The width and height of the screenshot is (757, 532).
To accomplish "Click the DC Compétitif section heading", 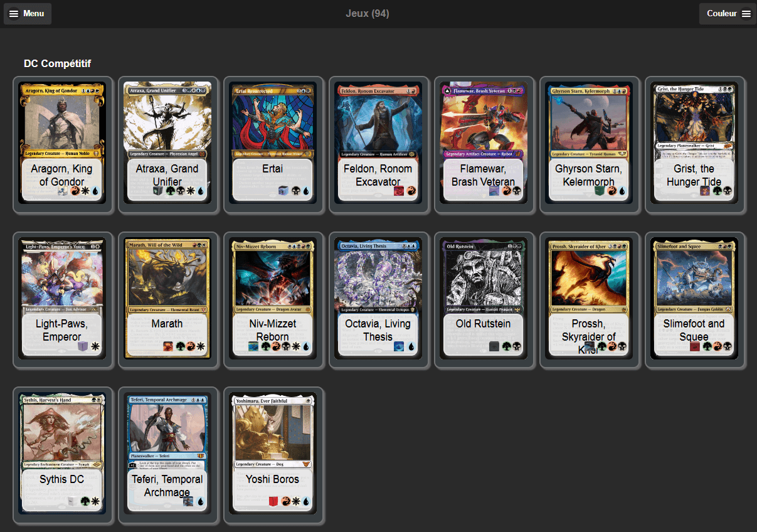I will click(57, 63).
